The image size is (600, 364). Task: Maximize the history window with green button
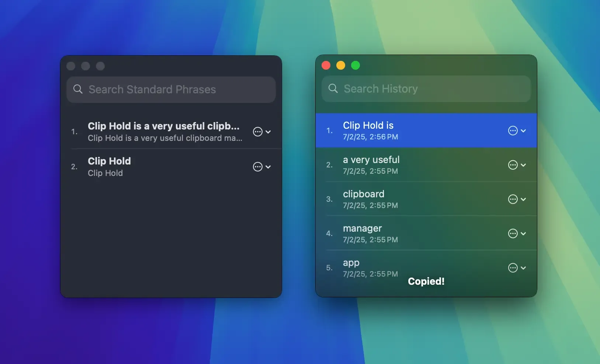[356, 65]
